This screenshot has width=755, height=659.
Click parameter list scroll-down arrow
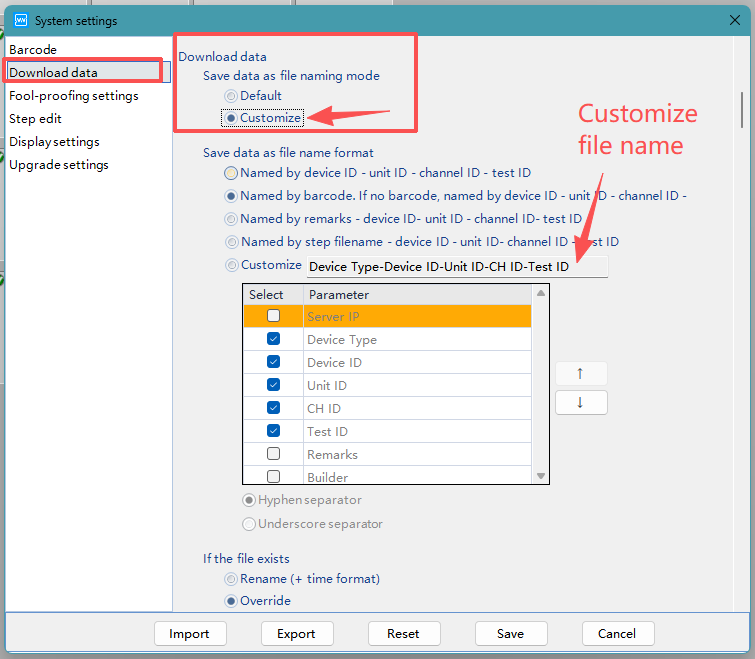pos(541,476)
